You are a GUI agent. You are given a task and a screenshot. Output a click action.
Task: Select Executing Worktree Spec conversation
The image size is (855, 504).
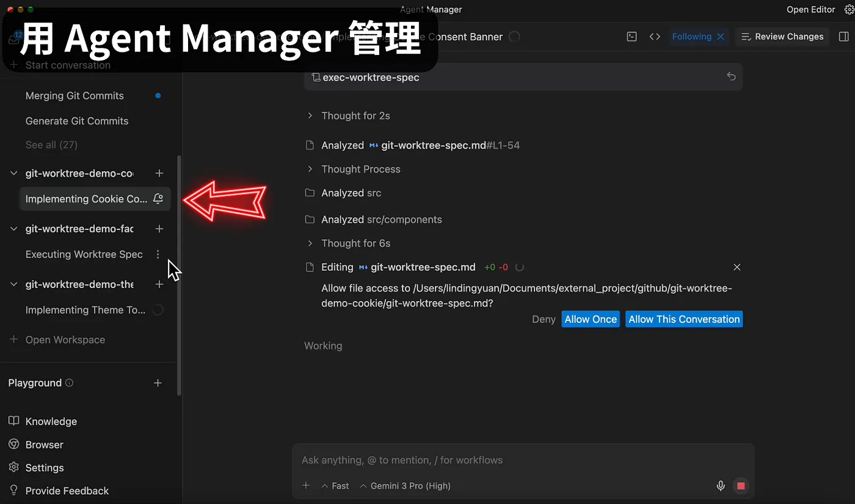pos(84,254)
